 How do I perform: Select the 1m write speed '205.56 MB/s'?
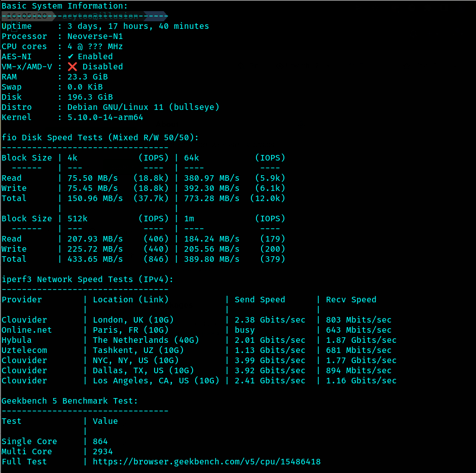(x=211, y=249)
